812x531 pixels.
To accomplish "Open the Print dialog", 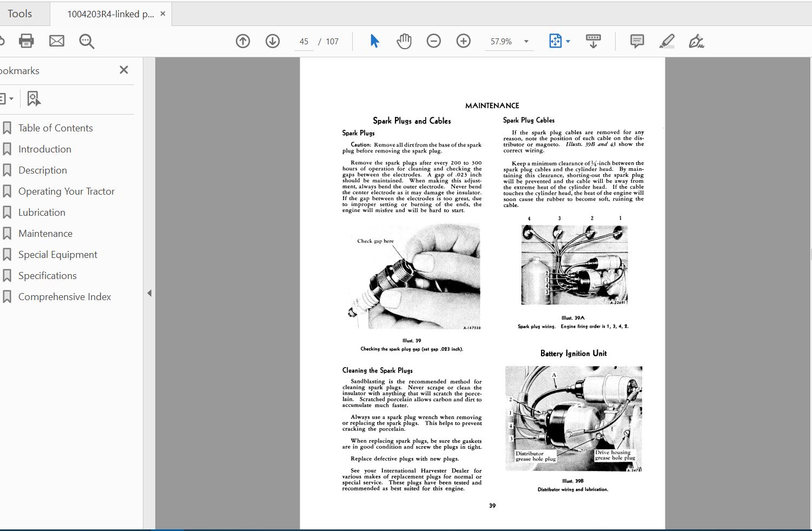I will 26,41.
